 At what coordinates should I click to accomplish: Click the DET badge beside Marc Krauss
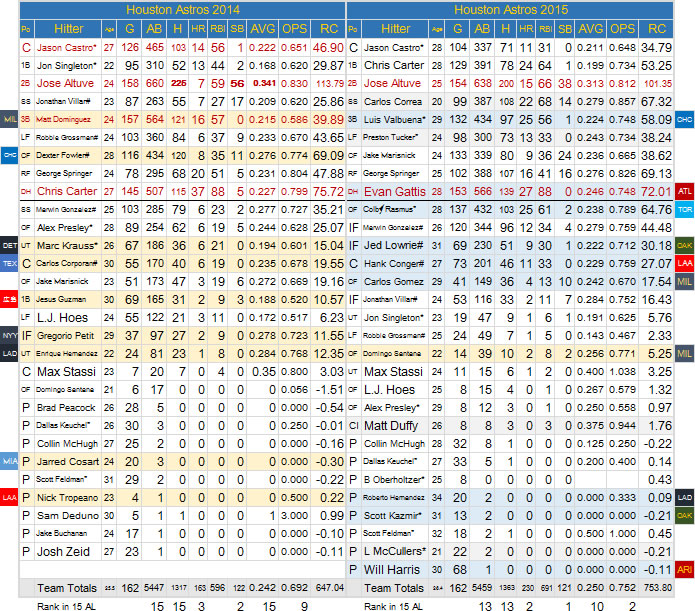click(9, 245)
